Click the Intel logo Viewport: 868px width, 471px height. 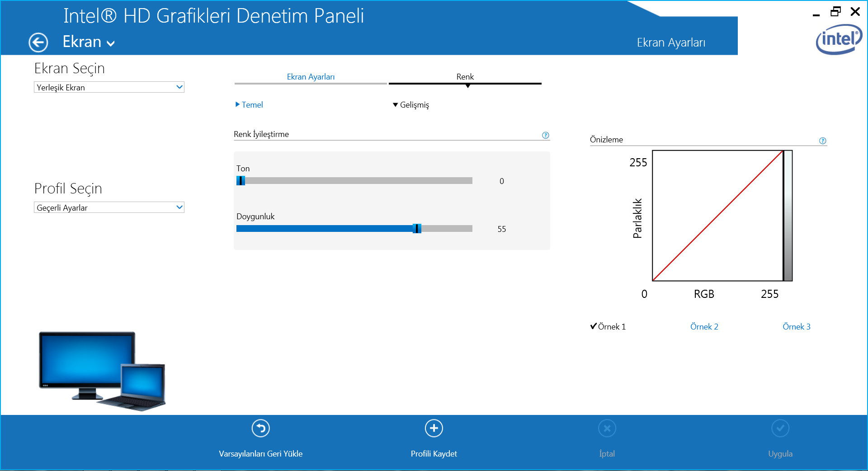(839, 39)
